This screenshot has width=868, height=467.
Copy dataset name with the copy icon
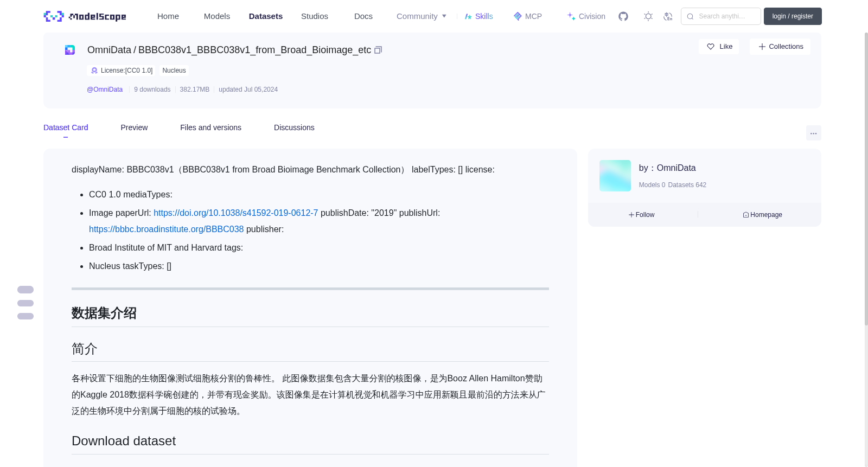[378, 50]
